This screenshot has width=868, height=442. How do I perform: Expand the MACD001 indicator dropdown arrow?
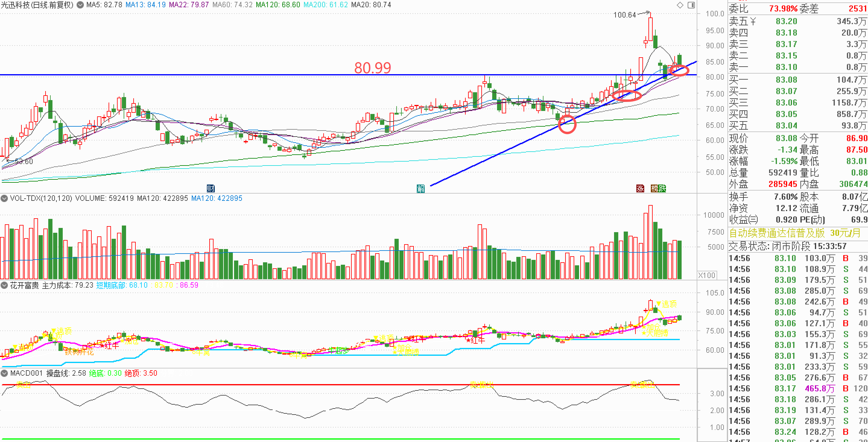click(x=5, y=373)
